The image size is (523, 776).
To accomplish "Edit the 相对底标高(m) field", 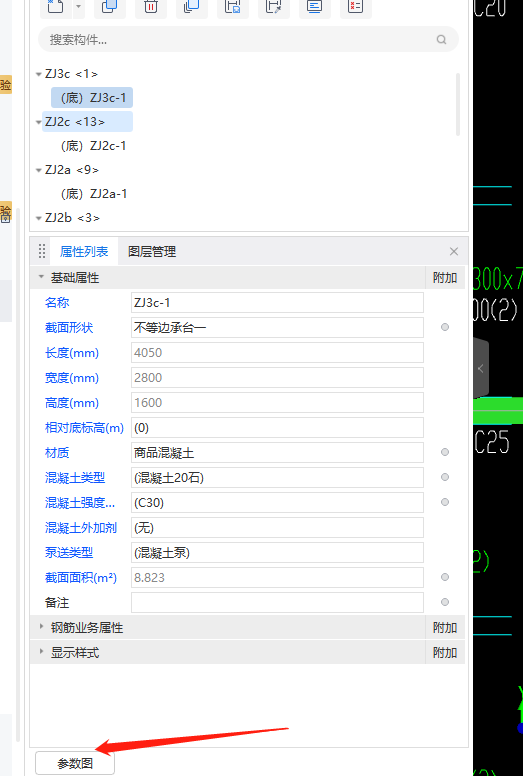I will click(x=277, y=428).
